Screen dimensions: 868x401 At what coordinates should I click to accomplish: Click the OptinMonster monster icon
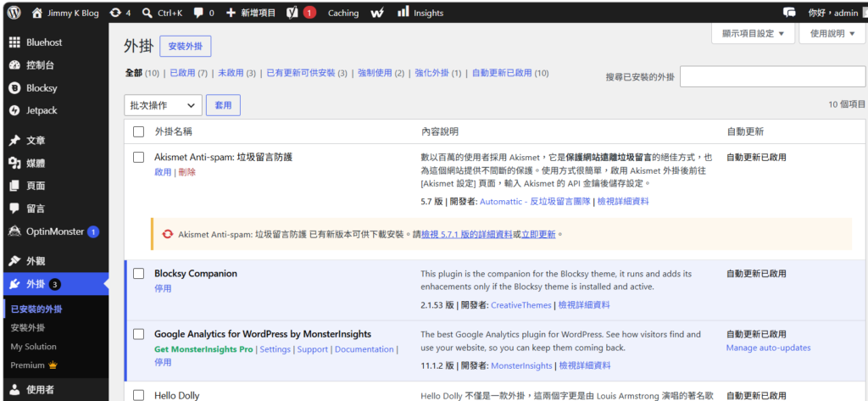pyautogui.click(x=15, y=231)
